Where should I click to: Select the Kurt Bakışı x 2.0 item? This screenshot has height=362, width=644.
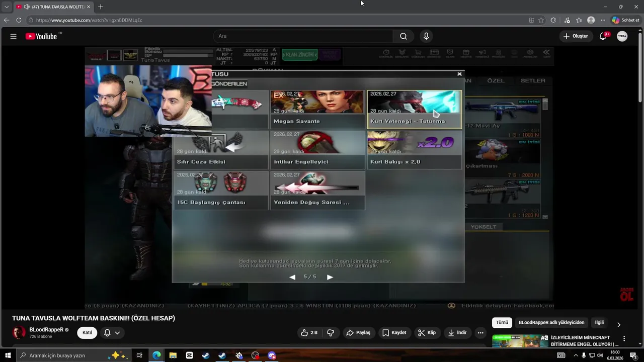click(414, 150)
